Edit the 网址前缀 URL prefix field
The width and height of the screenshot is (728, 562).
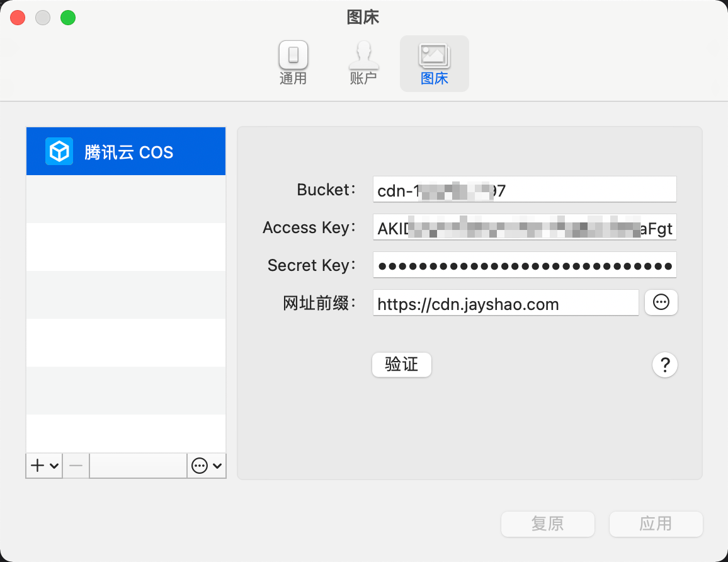click(505, 303)
